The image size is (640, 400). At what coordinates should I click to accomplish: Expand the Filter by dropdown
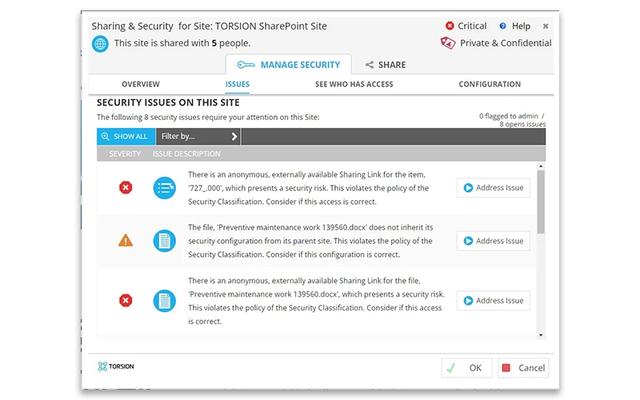[199, 136]
